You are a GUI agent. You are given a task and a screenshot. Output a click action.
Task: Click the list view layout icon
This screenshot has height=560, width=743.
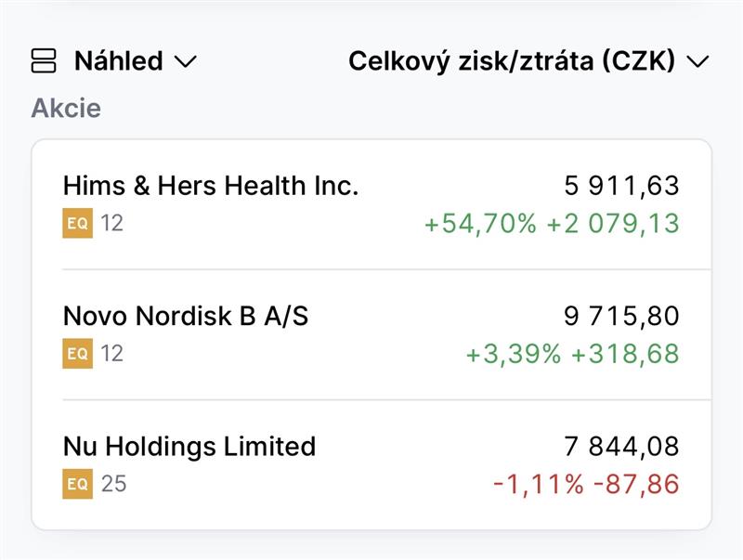point(45,61)
